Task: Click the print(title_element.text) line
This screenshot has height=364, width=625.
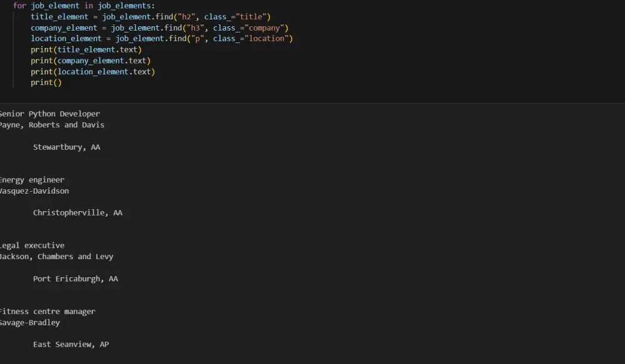Action: click(x=86, y=50)
